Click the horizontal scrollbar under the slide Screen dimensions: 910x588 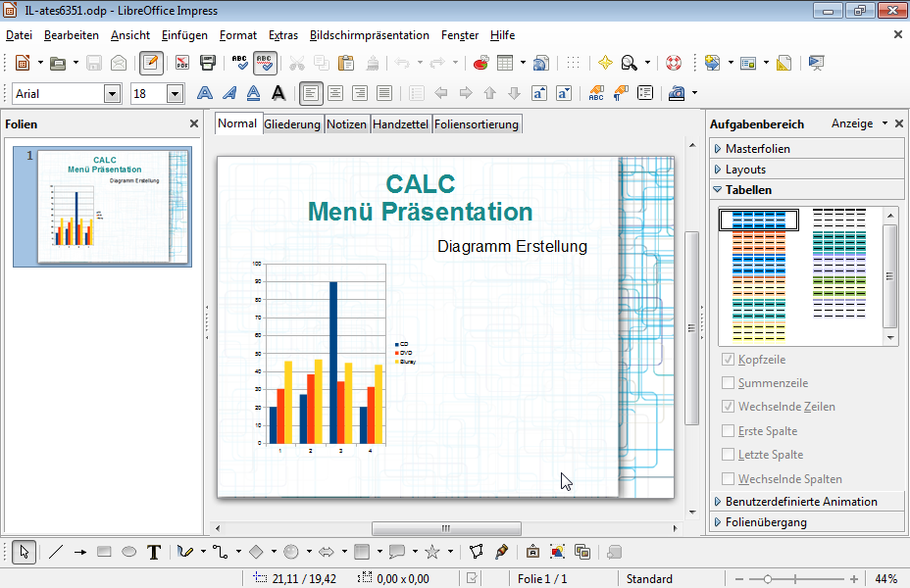[446, 528]
